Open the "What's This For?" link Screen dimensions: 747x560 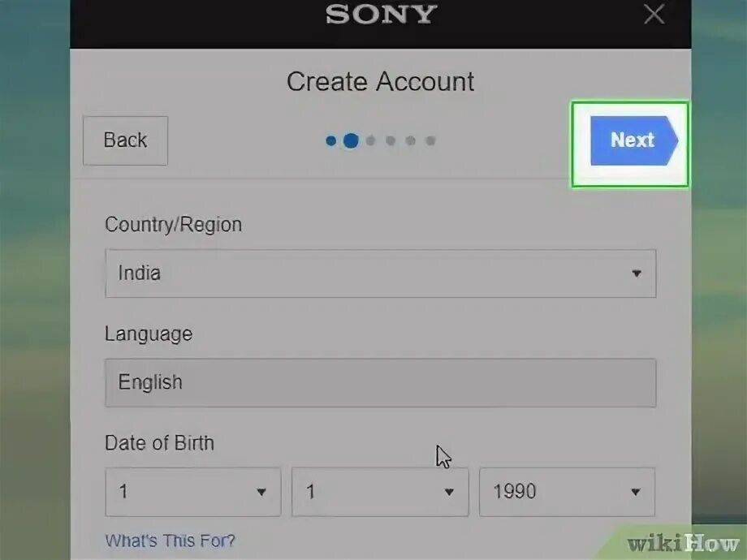pos(170,541)
